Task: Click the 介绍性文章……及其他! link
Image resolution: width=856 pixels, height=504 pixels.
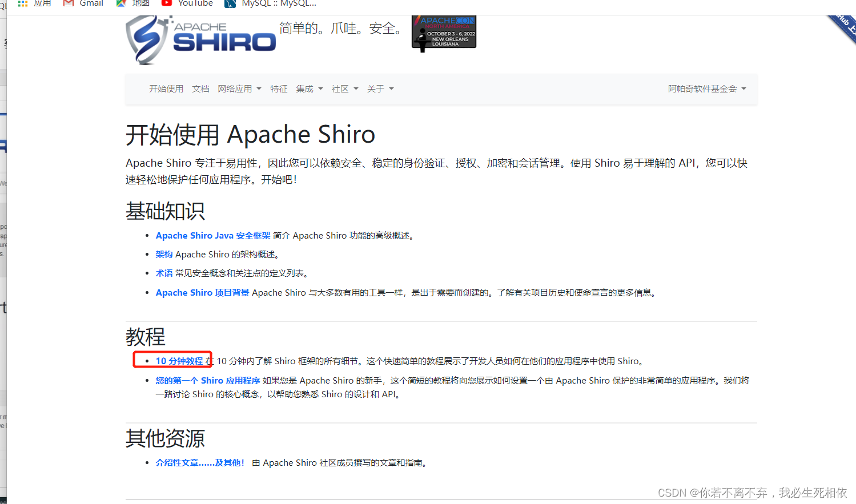Action: tap(200, 462)
